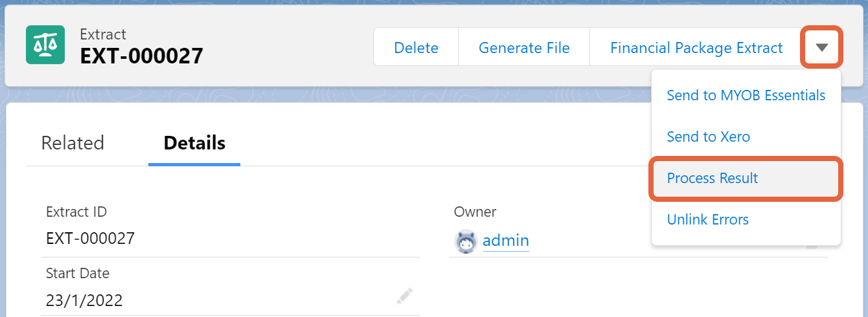This screenshot has height=317, width=868.
Task: Edit Start Date using the pencil icon
Action: pos(405,297)
